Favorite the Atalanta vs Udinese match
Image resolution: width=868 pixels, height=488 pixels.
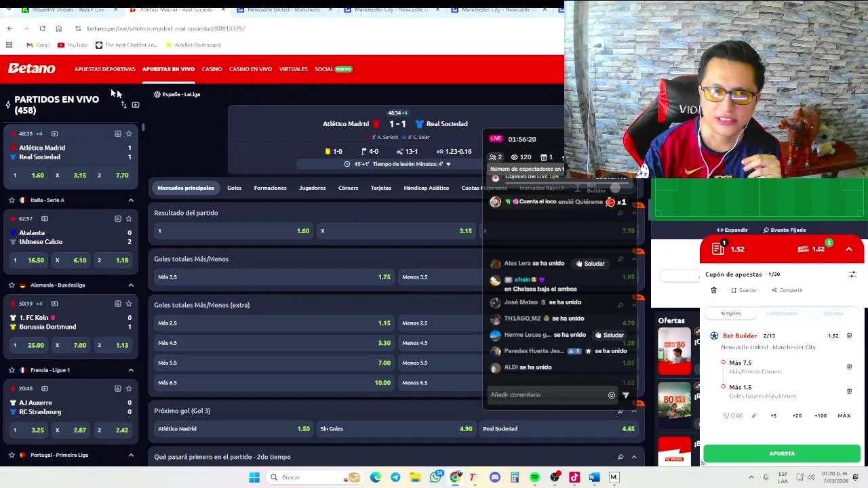coord(129,218)
